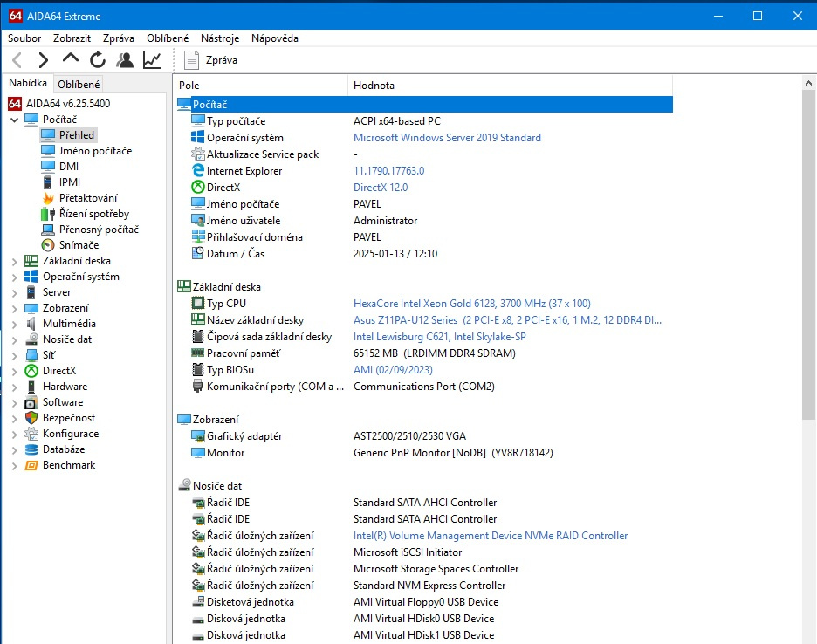Click the vertical scrollbar thumb in report pane
The width and height of the screenshot is (817, 644).
point(808,255)
